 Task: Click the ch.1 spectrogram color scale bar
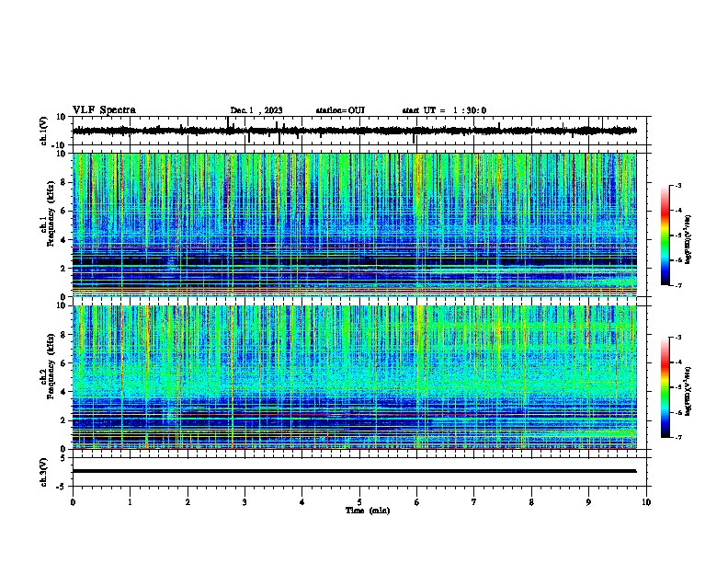pos(665,236)
